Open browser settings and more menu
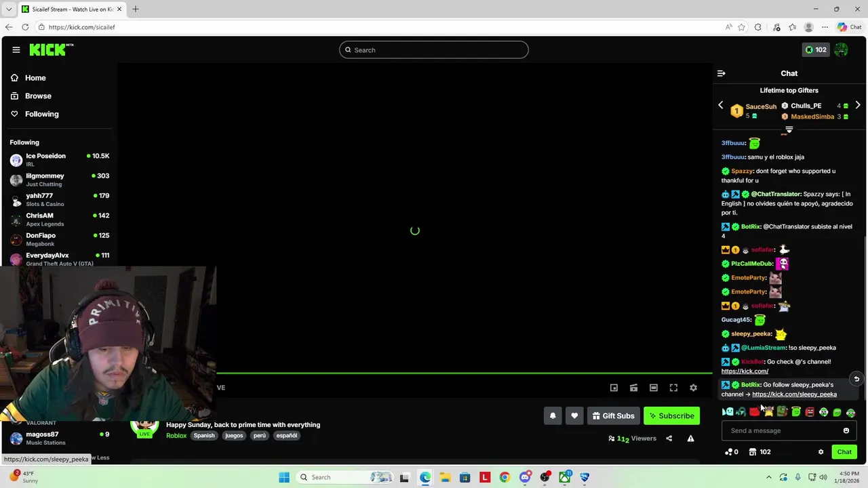 [x=825, y=27]
